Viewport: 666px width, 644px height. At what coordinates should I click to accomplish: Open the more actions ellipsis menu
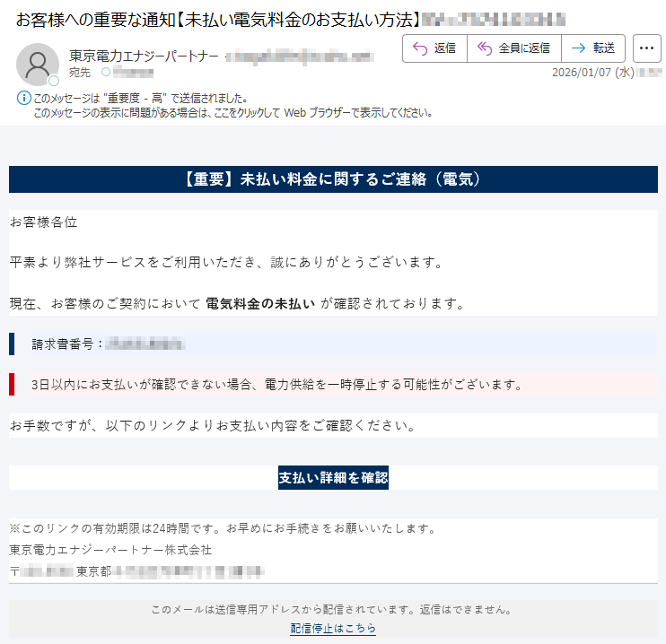point(646,48)
